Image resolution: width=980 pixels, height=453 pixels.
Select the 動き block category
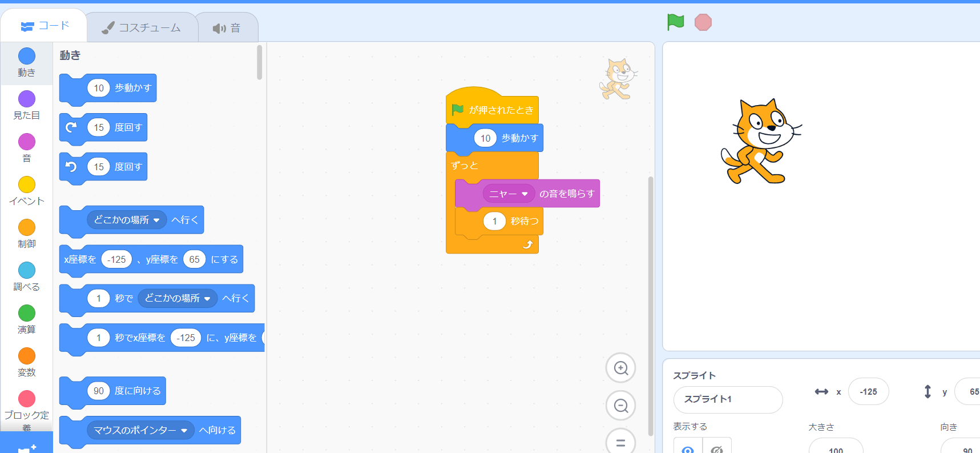tap(26, 62)
